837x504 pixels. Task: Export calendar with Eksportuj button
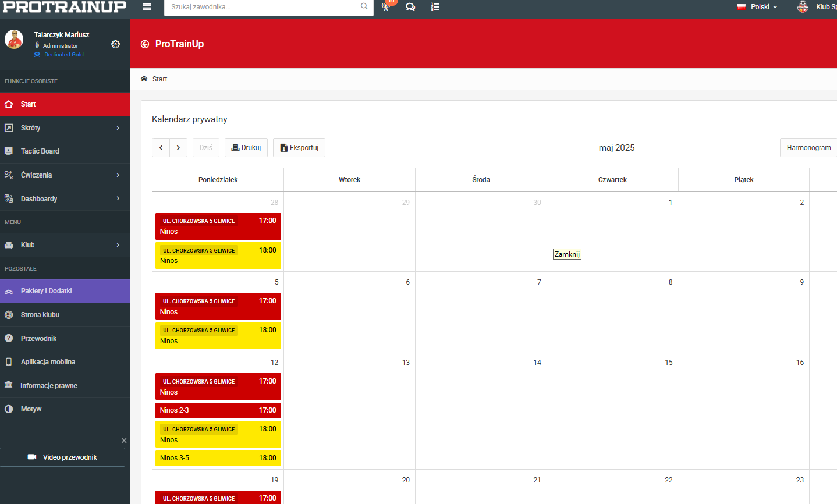(x=299, y=148)
